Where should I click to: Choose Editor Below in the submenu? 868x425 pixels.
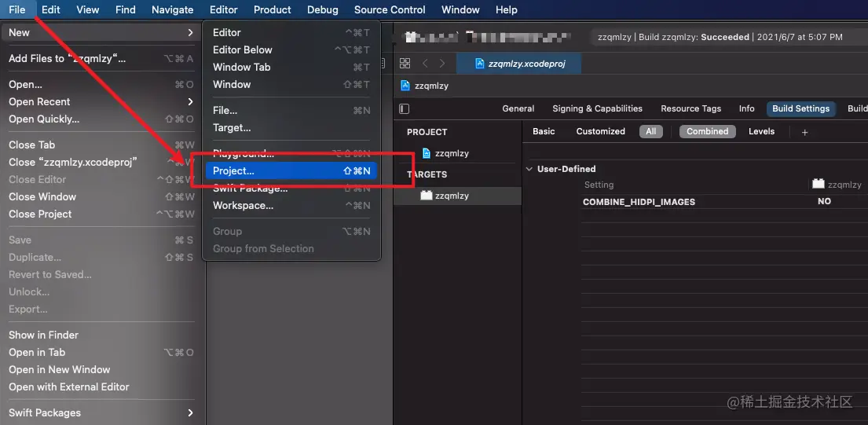(291, 49)
